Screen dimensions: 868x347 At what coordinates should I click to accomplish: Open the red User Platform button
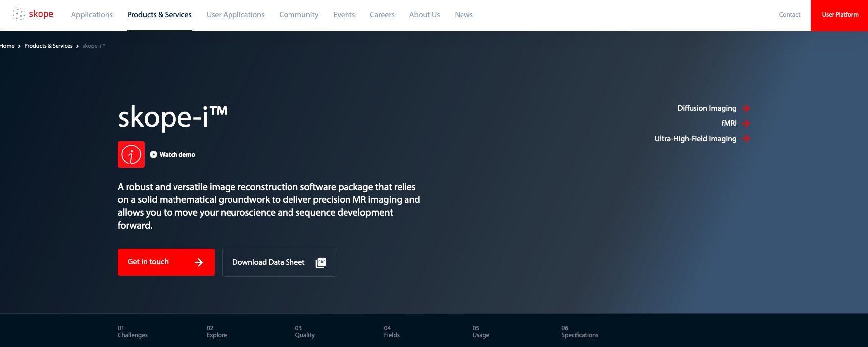click(x=840, y=15)
